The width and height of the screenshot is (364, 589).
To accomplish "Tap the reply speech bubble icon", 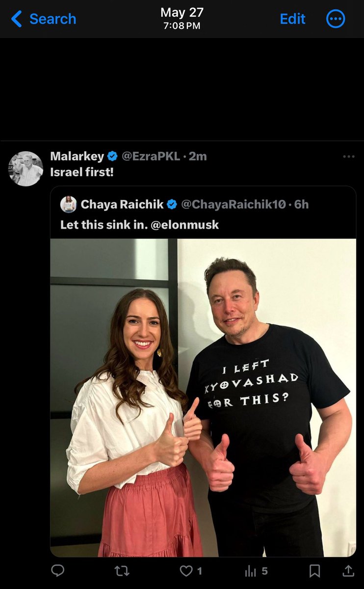I will pos(58,570).
